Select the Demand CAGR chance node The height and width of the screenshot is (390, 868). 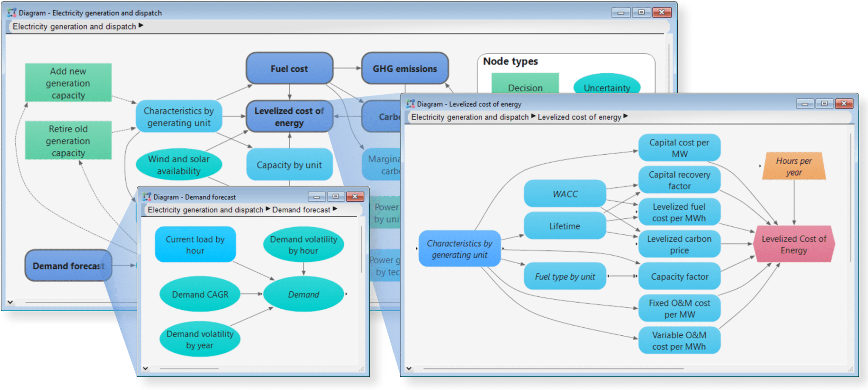pyautogui.click(x=200, y=295)
